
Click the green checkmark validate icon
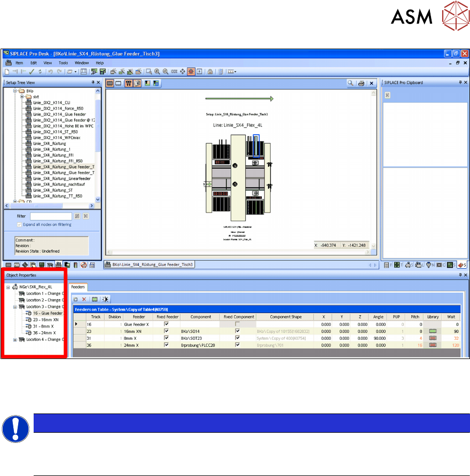click(32, 72)
